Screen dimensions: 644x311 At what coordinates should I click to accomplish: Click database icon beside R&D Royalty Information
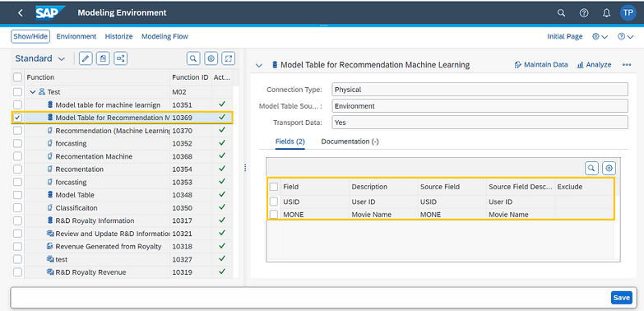coord(50,220)
